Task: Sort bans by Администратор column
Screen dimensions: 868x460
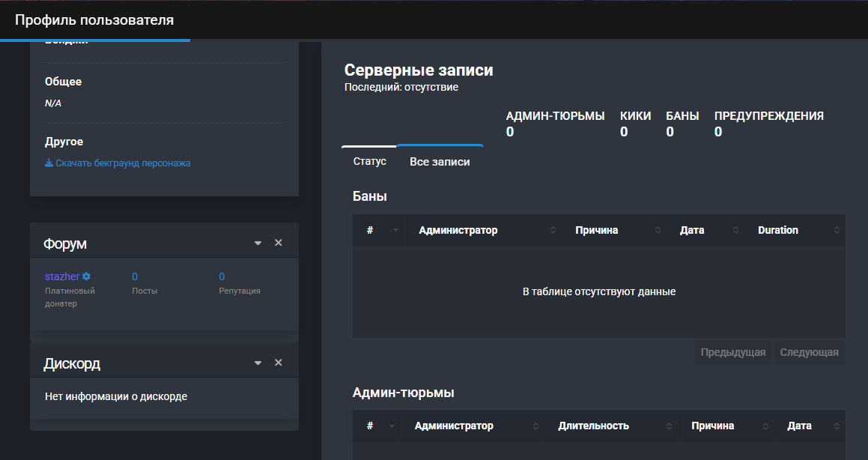Action: point(458,230)
